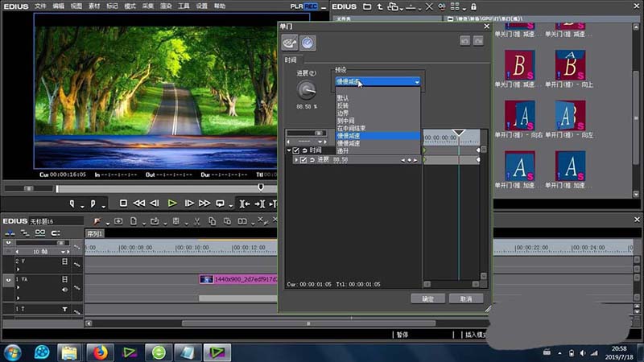644x362 pixels.
Task: Click the 取消 button
Action: (465, 298)
